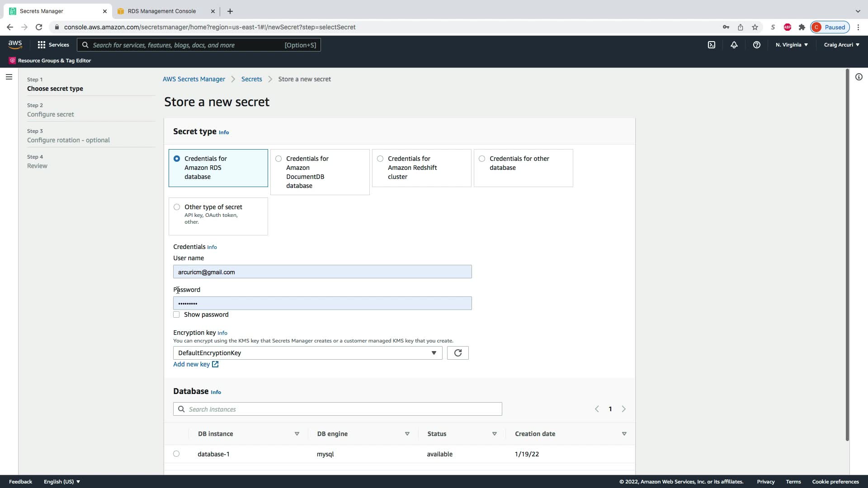Select Other type of secret option
868x488 pixels.
pyautogui.click(x=177, y=207)
